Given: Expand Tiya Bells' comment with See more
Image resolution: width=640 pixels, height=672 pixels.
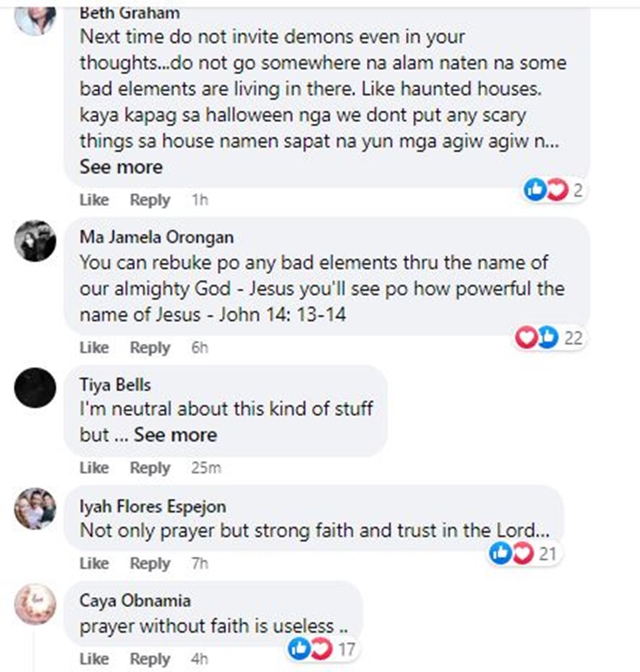Looking at the screenshot, I should point(176,435).
